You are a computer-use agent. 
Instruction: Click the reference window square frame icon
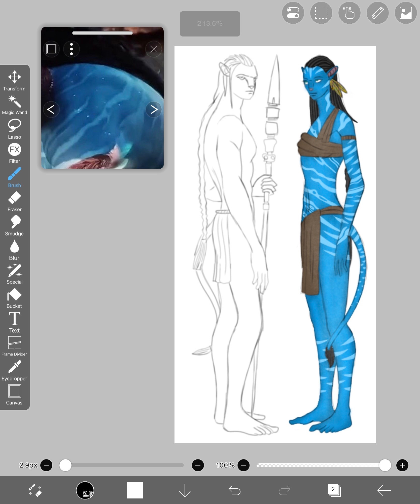point(51,49)
